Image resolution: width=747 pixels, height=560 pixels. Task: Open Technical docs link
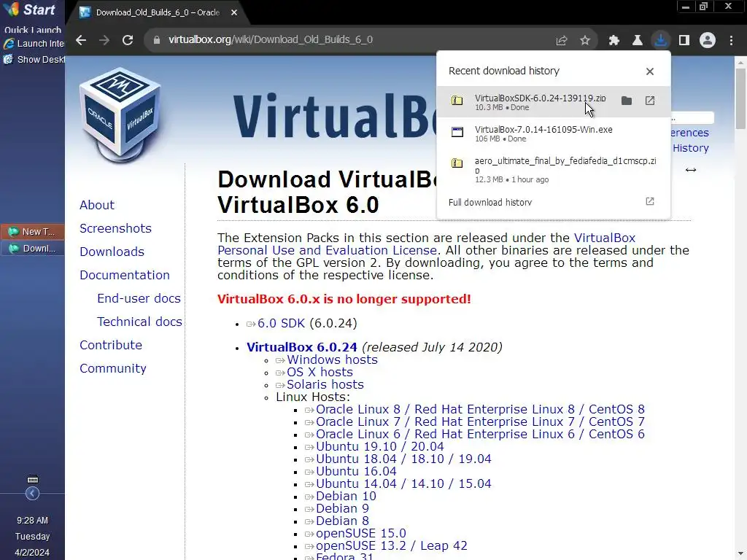pyautogui.click(x=139, y=322)
